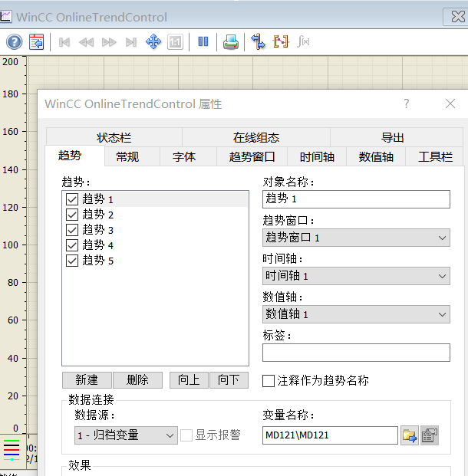Open the 数据源 归档变量 dropdown
The height and width of the screenshot is (476, 468).
coord(126,435)
